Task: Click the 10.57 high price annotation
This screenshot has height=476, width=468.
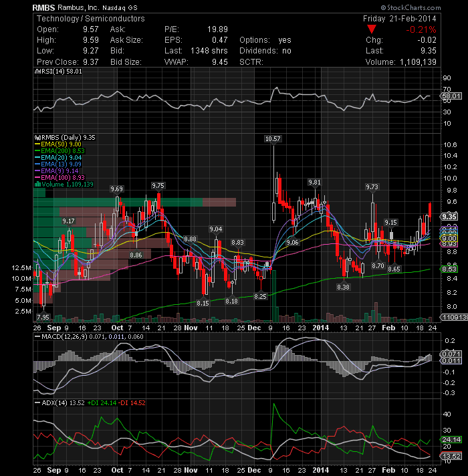Action: point(273,139)
